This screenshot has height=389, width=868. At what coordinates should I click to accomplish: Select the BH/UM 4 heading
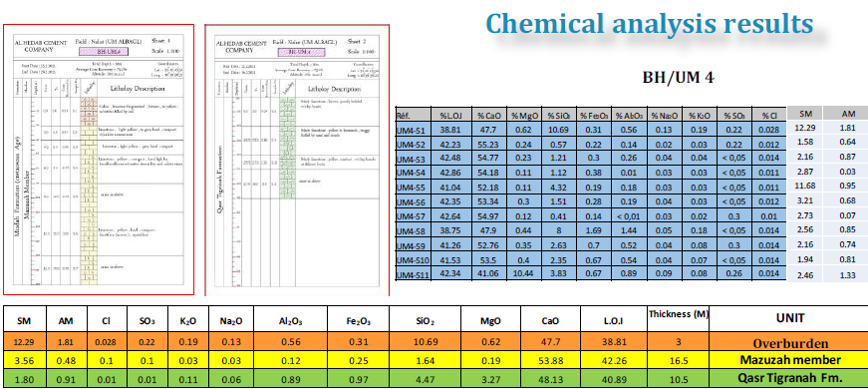(x=678, y=78)
